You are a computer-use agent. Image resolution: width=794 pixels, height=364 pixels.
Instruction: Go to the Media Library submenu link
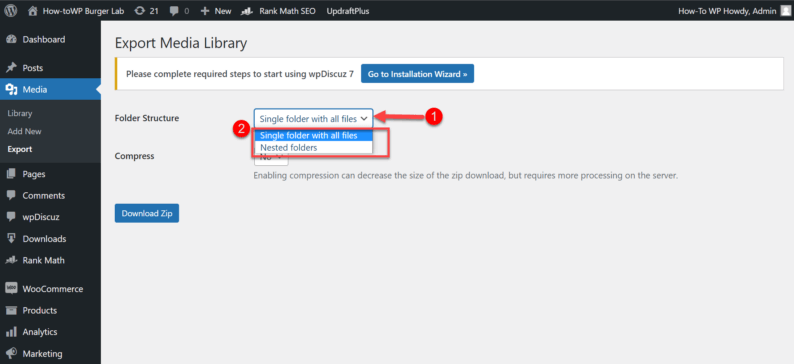(20, 113)
